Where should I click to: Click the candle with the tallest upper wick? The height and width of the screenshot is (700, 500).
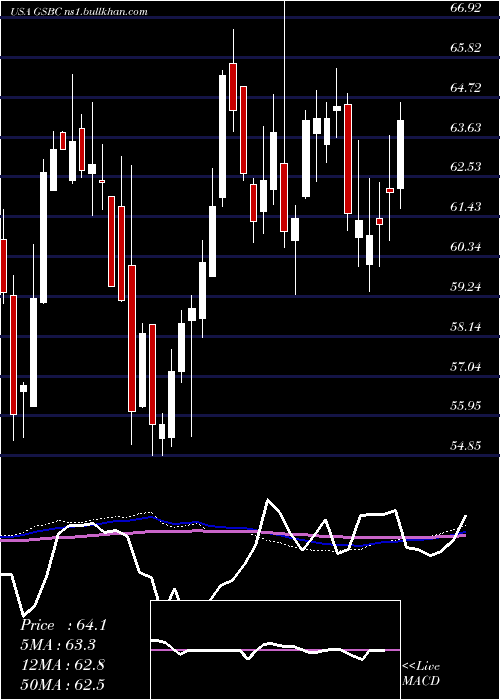tap(284, 197)
